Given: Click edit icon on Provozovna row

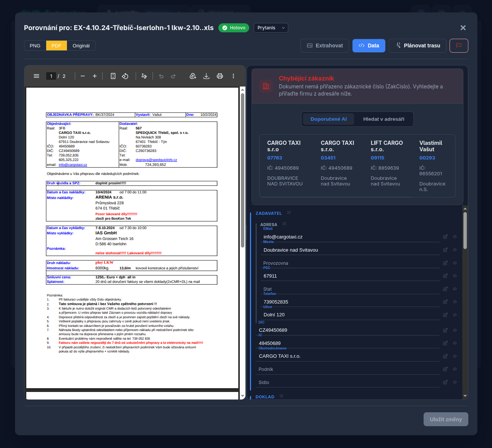Looking at the screenshot, I should [x=445, y=263].
